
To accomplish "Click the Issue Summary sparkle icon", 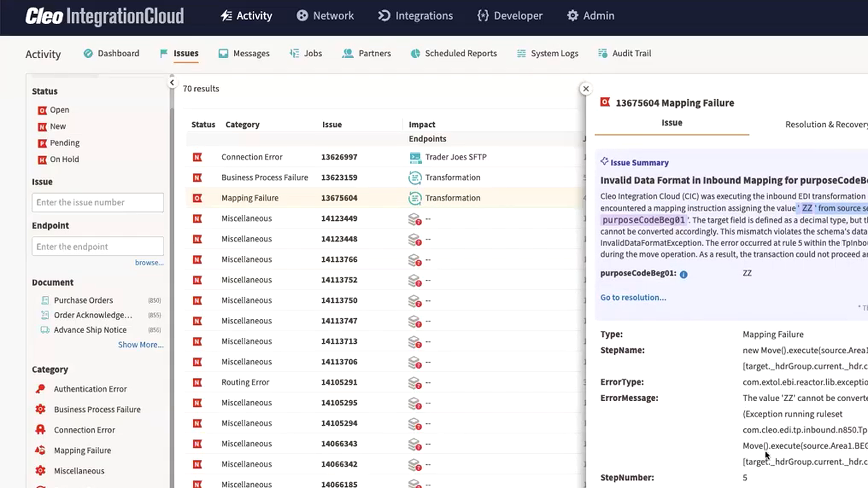I will pos(604,162).
